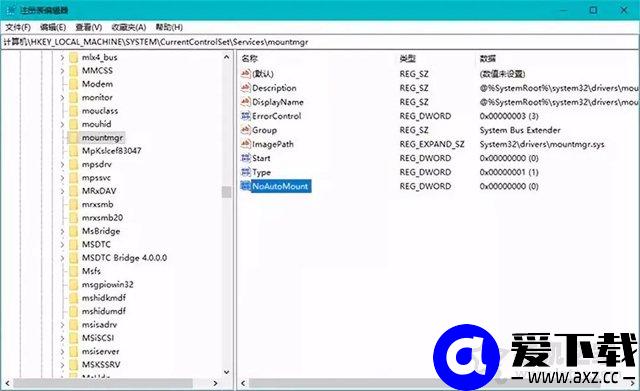This screenshot has height=391, width=640.
Task: Click the string icon beside Description
Action: pos(246,88)
